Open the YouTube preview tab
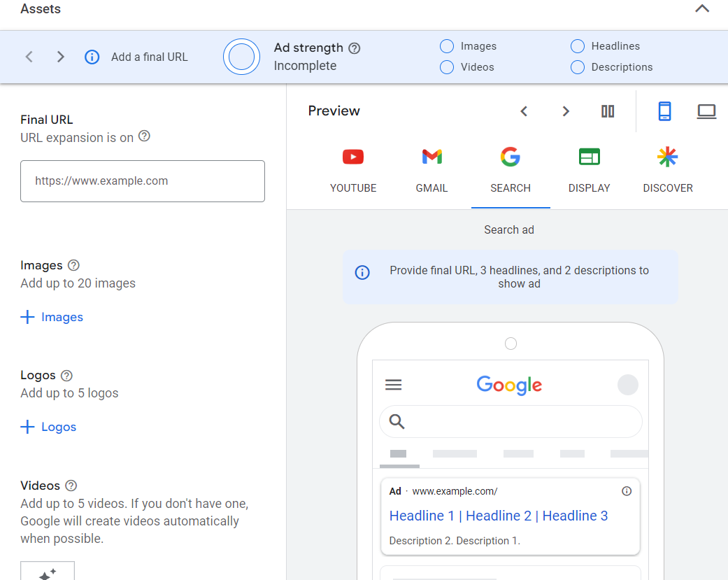Screen dimensions: 728x580 (353, 170)
